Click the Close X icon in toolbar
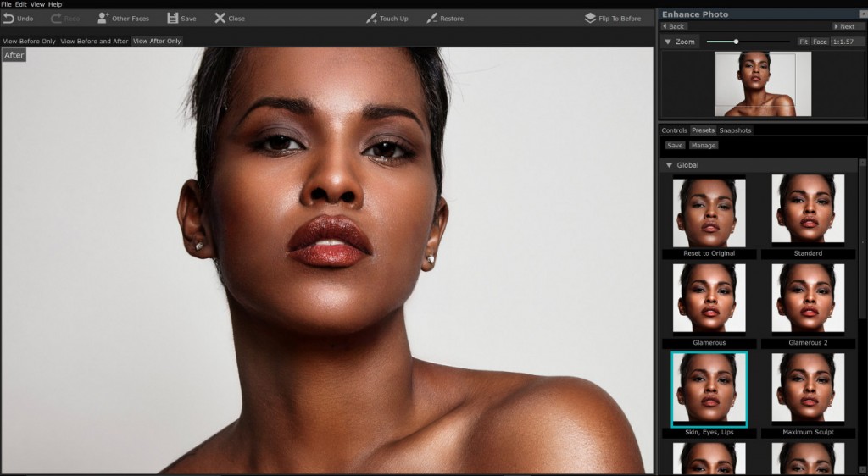Viewport: 868px width, 476px height. coord(220,19)
